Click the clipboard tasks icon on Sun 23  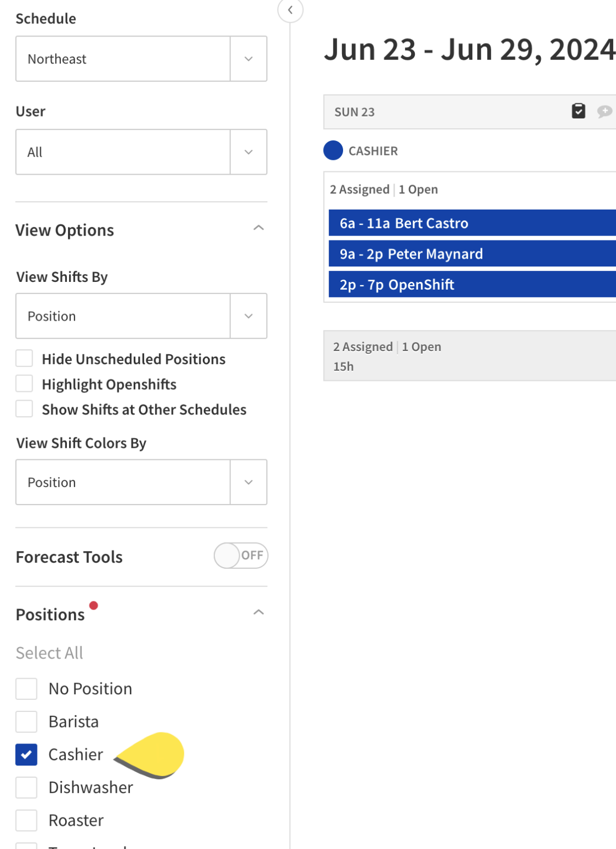tap(578, 111)
